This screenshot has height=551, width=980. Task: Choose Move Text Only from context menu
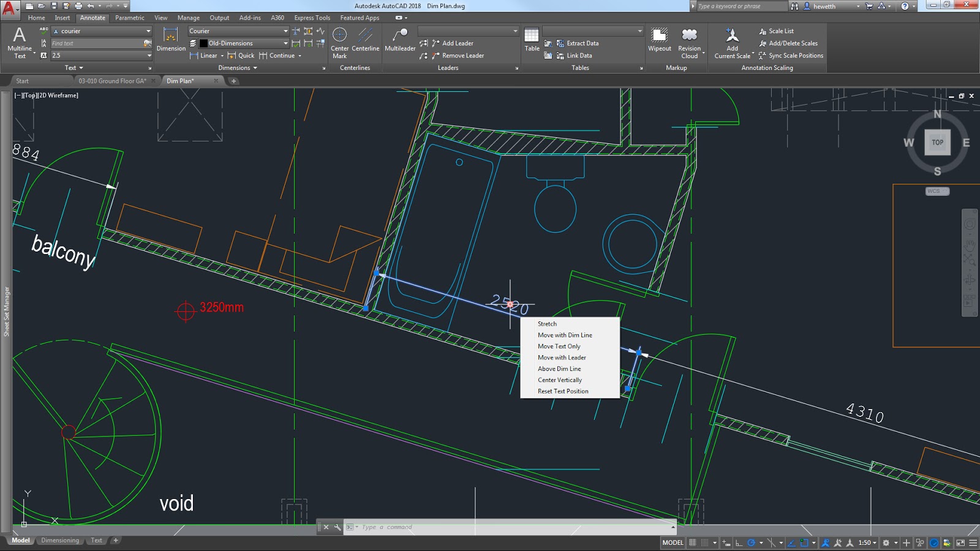pyautogui.click(x=559, y=347)
